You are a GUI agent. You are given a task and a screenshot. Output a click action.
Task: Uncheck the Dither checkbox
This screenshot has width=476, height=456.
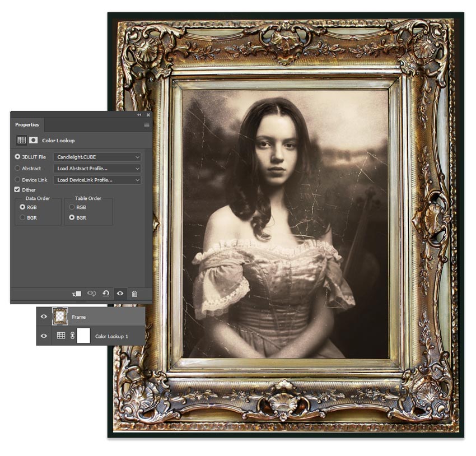[17, 189]
